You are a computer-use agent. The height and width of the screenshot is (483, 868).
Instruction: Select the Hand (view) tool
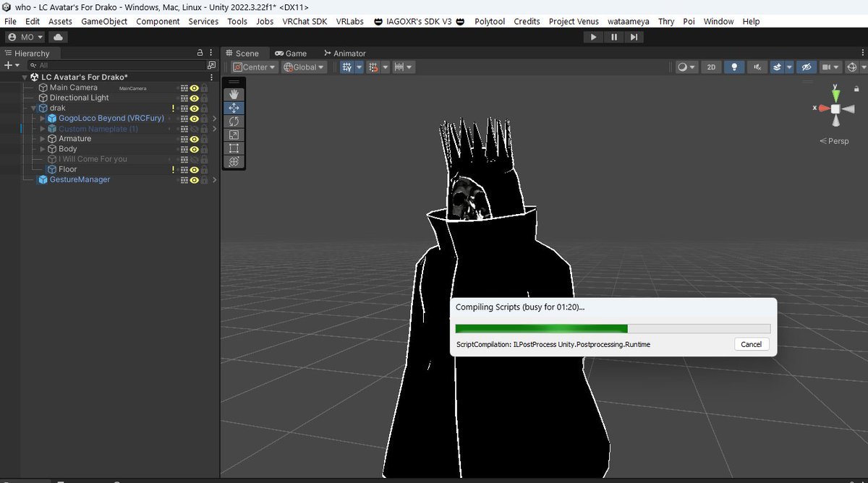(234, 94)
